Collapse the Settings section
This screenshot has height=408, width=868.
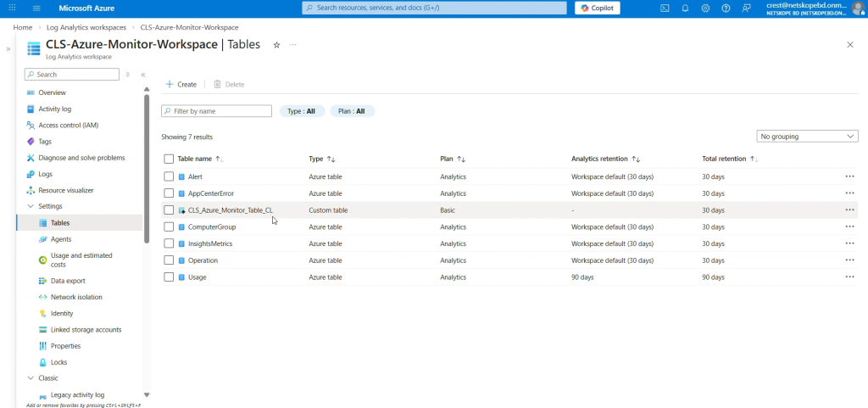(x=31, y=206)
